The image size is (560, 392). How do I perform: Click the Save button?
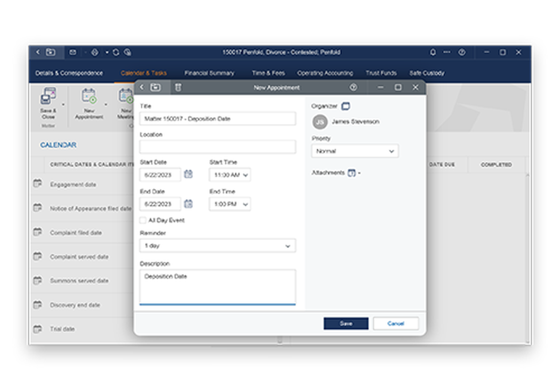coord(346,324)
